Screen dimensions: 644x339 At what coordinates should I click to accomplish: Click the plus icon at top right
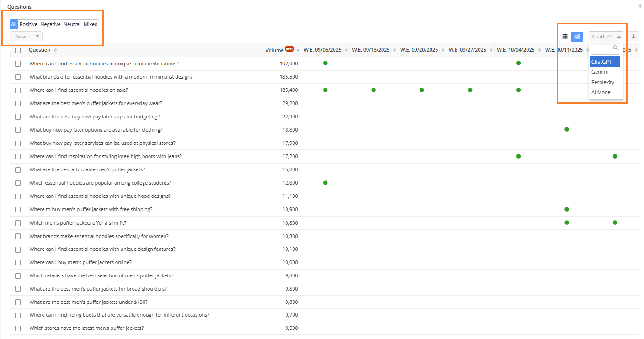640,6
